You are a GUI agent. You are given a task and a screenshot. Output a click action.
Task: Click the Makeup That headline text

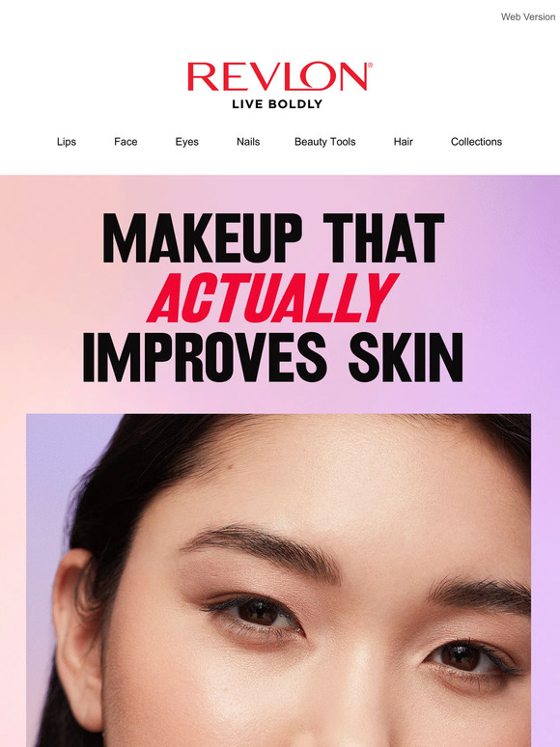(x=273, y=238)
